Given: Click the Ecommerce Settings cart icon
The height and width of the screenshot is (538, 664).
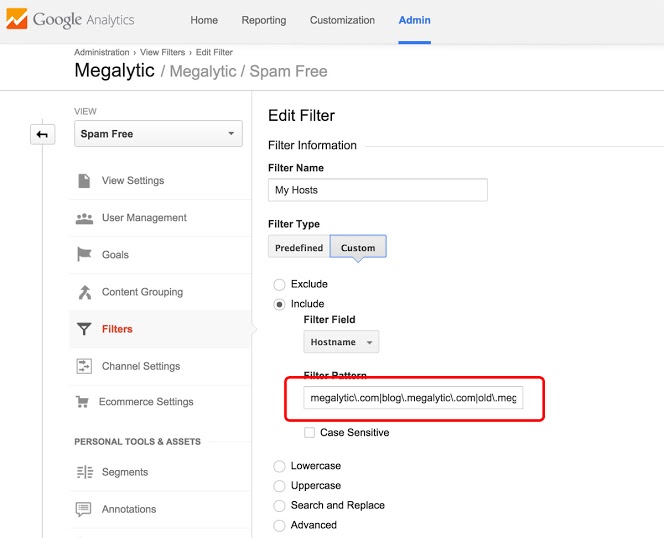Looking at the screenshot, I should coord(82,402).
